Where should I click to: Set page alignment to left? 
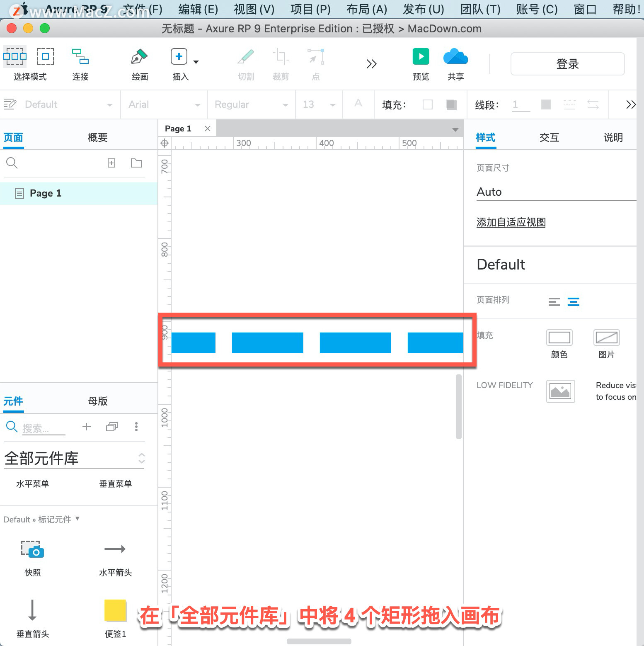click(x=554, y=302)
